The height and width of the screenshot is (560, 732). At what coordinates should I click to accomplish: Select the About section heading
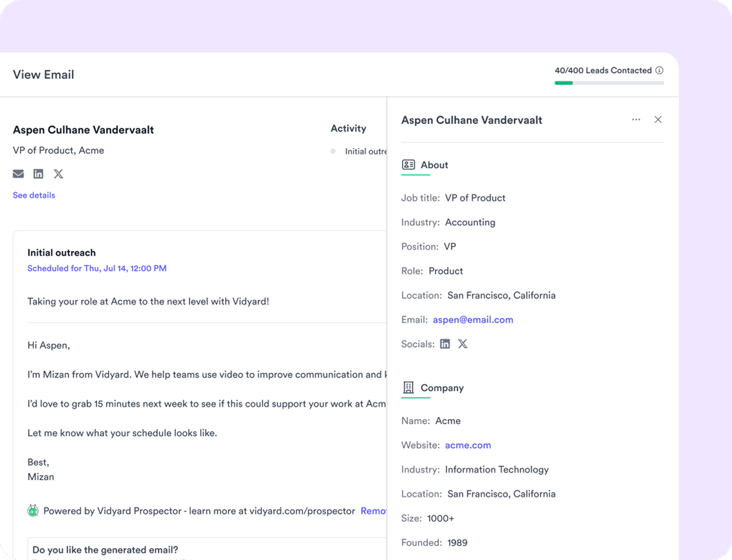(434, 165)
